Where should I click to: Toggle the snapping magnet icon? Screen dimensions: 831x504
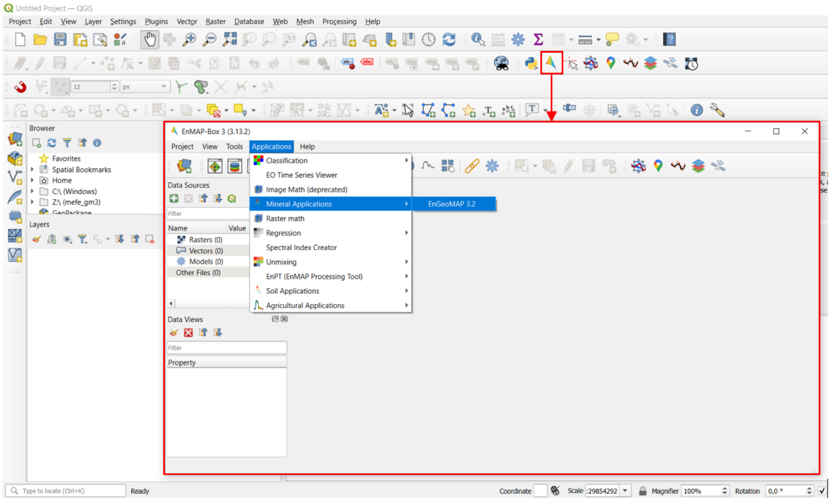click(x=20, y=87)
